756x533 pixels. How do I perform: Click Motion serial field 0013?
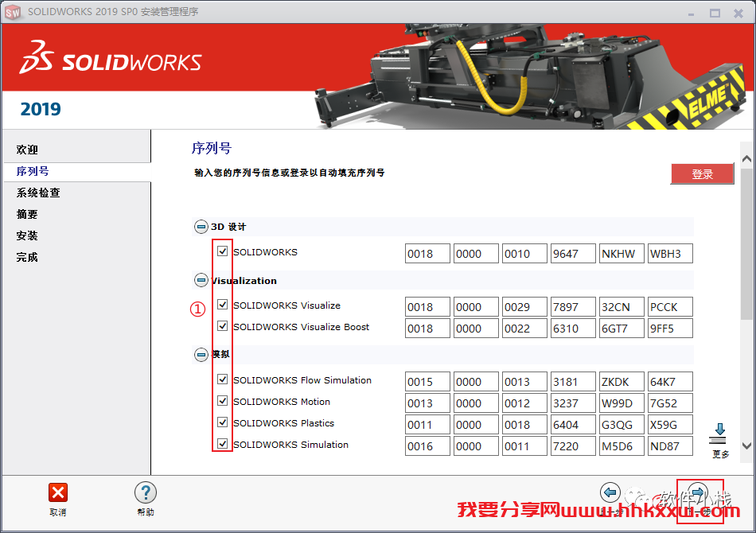click(427, 403)
